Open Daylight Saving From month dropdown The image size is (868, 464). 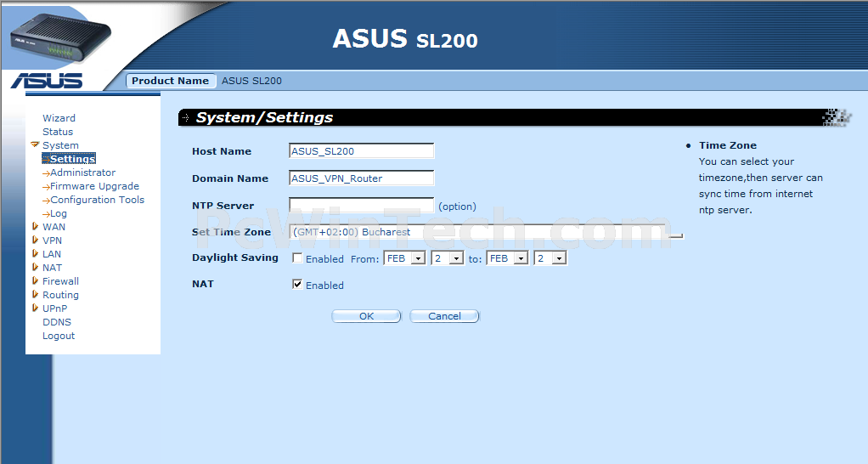coord(404,258)
